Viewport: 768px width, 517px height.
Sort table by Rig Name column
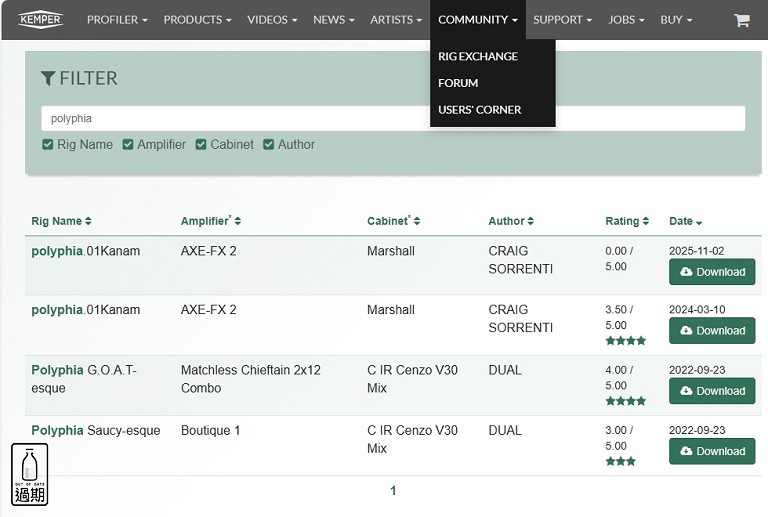(61, 221)
